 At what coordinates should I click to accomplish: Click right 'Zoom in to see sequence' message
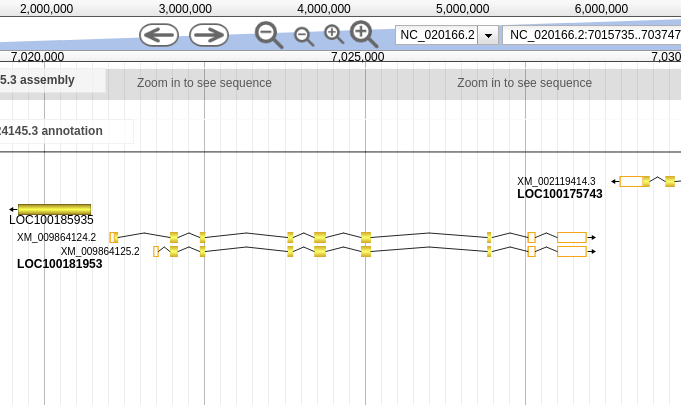[x=524, y=83]
